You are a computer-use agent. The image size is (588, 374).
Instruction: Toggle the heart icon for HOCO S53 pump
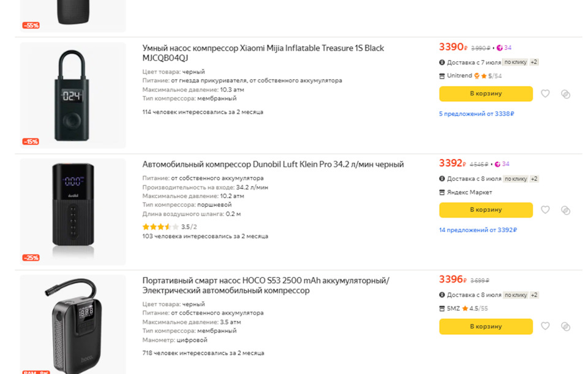coord(545,326)
